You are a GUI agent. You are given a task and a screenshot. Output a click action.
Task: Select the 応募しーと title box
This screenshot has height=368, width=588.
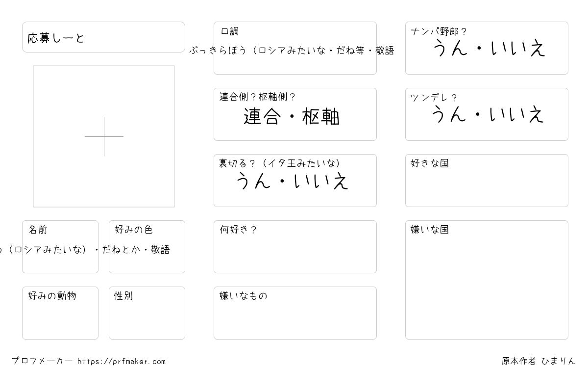103,37
